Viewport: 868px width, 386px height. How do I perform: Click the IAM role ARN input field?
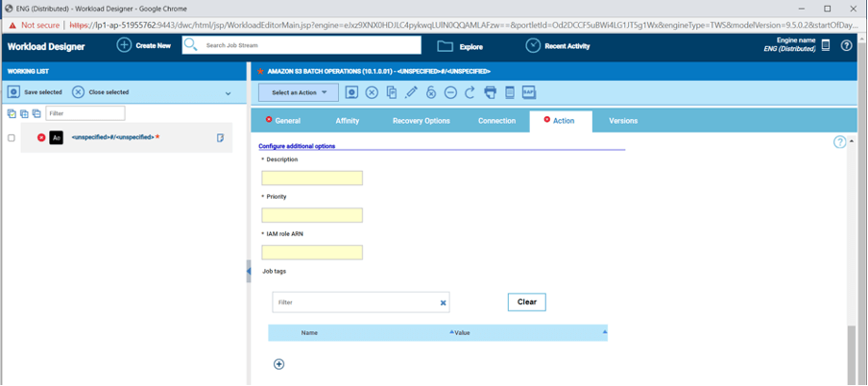[312, 253]
